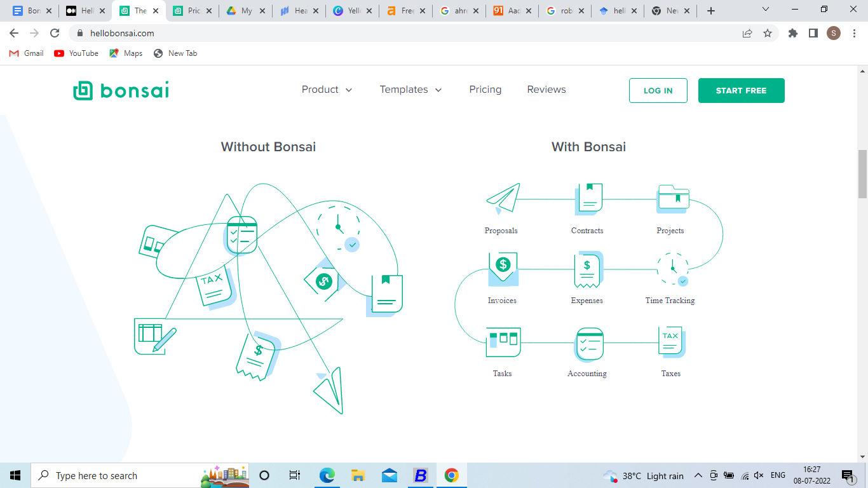Image resolution: width=868 pixels, height=488 pixels.
Task: Open a new browser tab
Action: (x=711, y=11)
